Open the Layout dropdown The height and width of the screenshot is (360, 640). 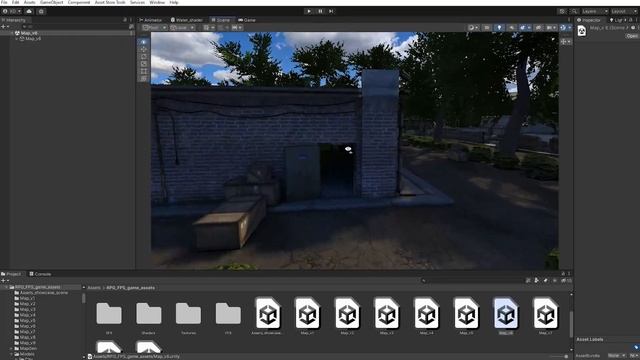click(x=624, y=11)
